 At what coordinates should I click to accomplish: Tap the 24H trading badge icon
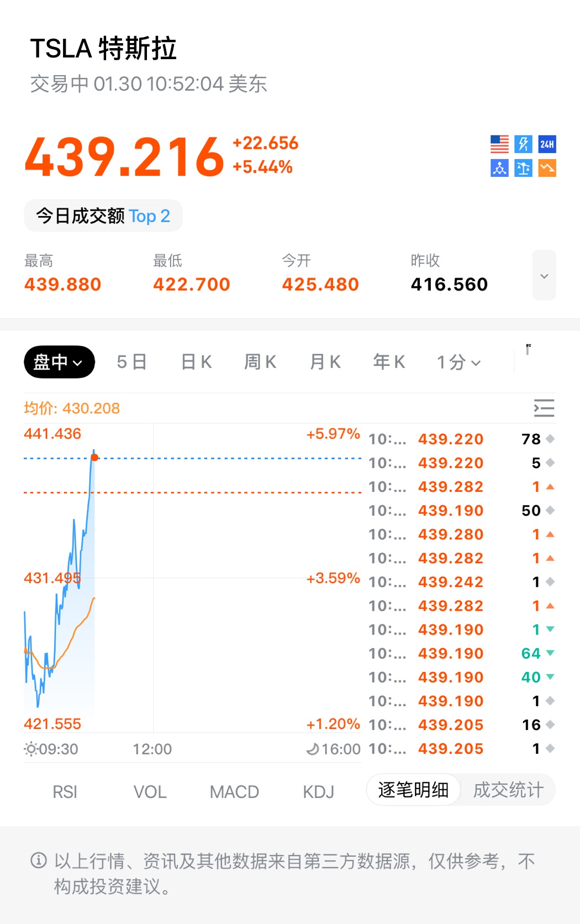pos(547,144)
